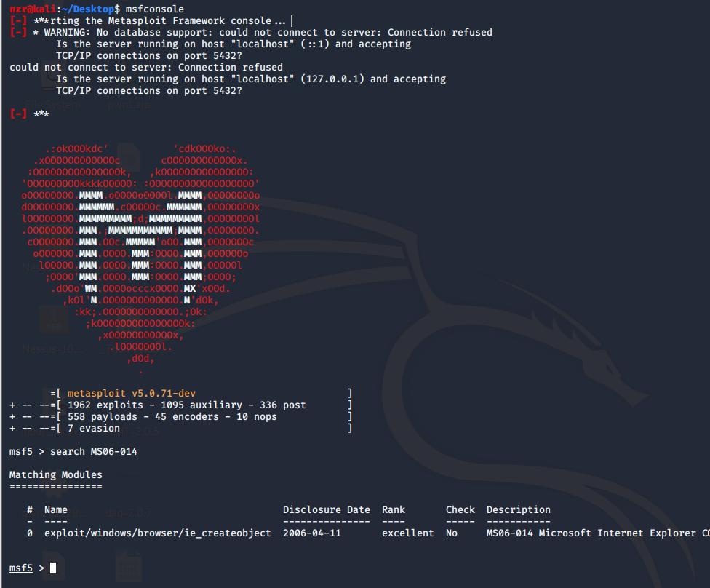Click the nzr@kali prompt text
710x588 pixels.
33,9
